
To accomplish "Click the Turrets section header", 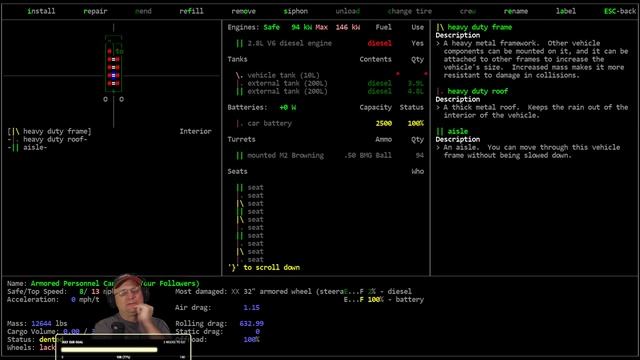I will click(x=241, y=139).
